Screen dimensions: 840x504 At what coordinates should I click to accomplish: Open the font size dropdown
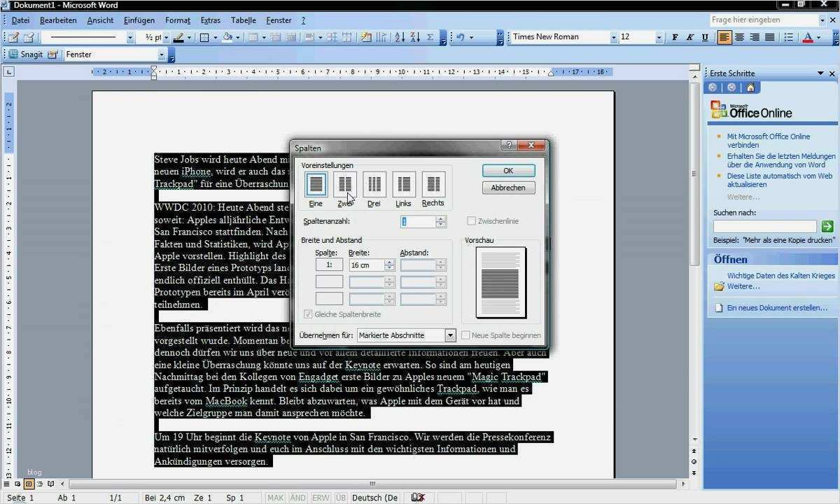pyautogui.click(x=659, y=36)
